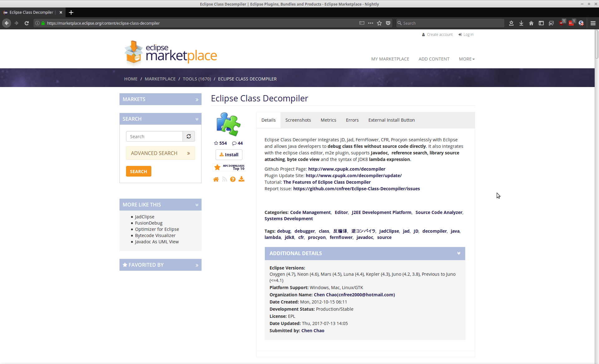
Task: Click the orange home icon under Install
Action: point(216,179)
